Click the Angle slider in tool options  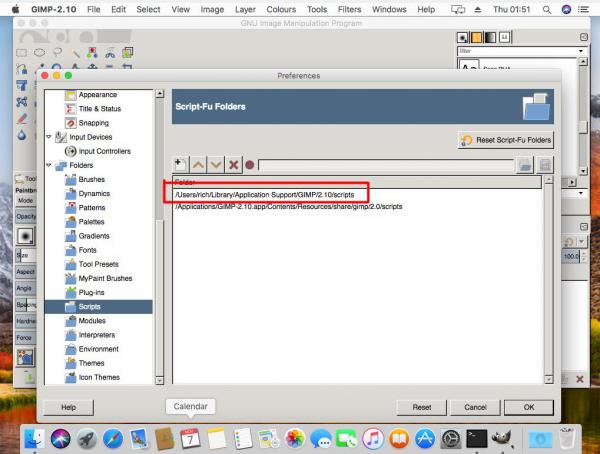(25, 288)
